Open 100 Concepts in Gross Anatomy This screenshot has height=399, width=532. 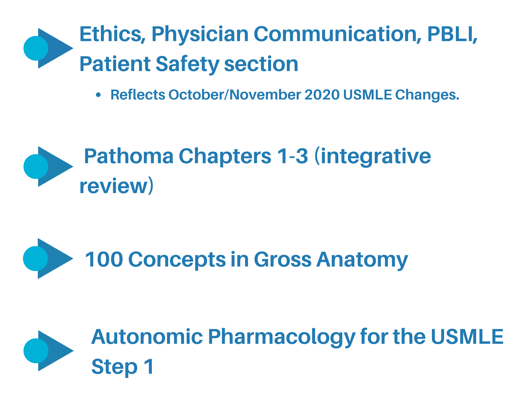coord(247,259)
